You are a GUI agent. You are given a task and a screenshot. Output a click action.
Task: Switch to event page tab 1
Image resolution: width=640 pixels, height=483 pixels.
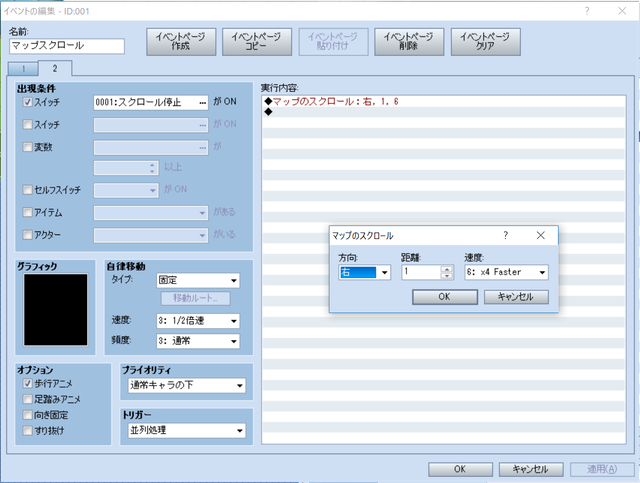[23, 69]
